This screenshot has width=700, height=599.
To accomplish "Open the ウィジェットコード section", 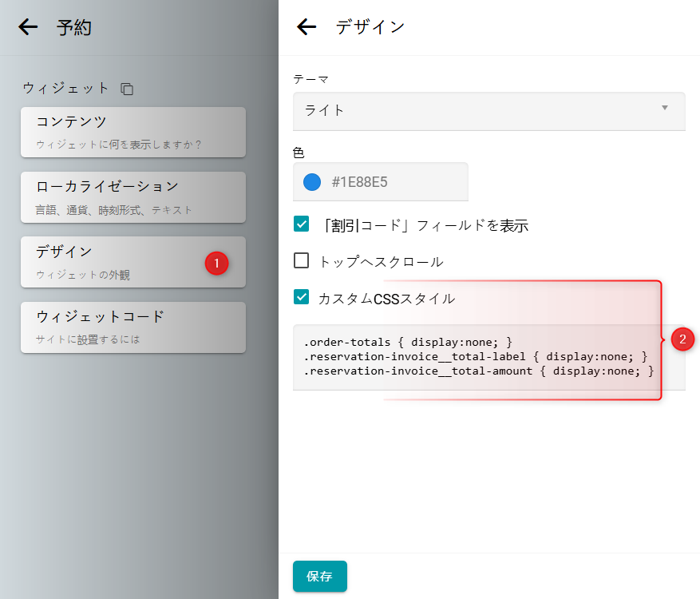I will (x=132, y=327).
